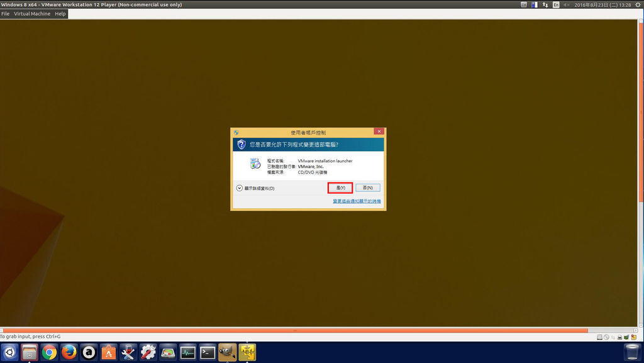Screen dimensions: 644x363
Task: Click the CD/DVD drive status icon
Action: 606,337
